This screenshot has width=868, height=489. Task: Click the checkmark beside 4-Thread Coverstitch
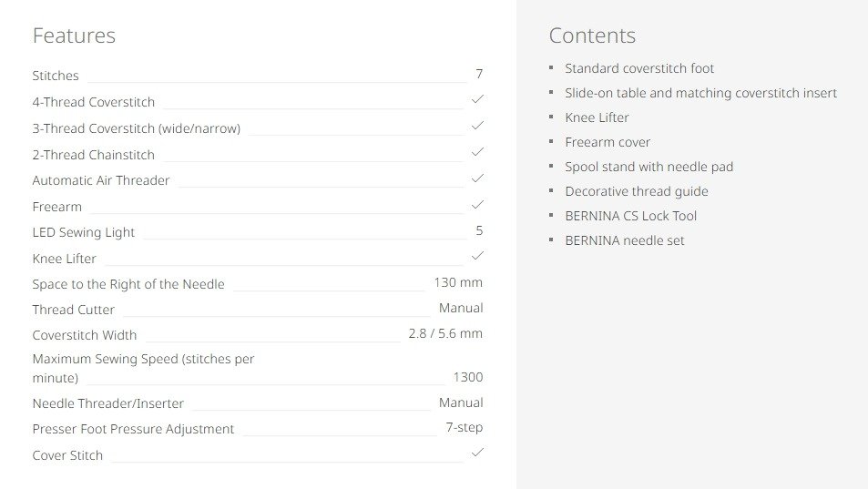[477, 99]
